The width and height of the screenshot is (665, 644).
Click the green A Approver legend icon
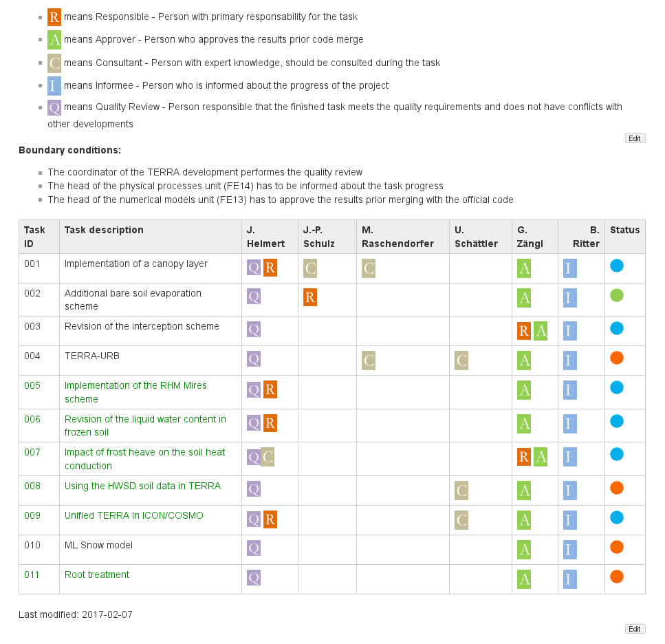pyautogui.click(x=54, y=40)
